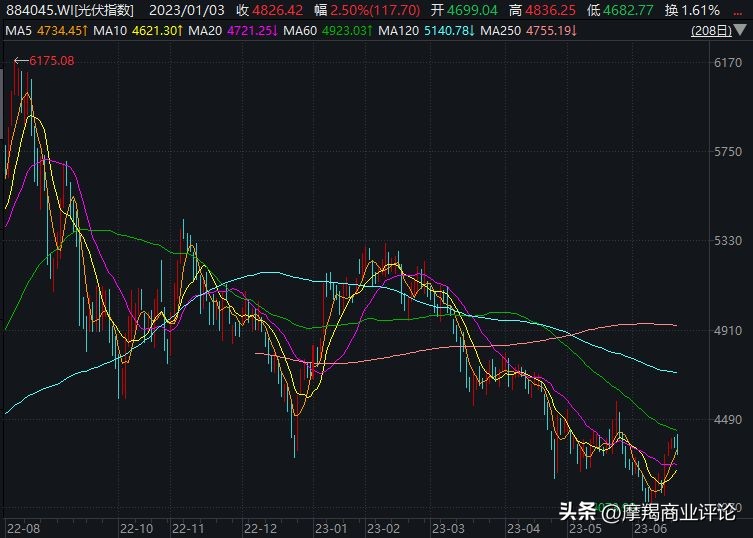
Task: Select the MA20 indicator value 4721.25
Action: tap(249, 31)
